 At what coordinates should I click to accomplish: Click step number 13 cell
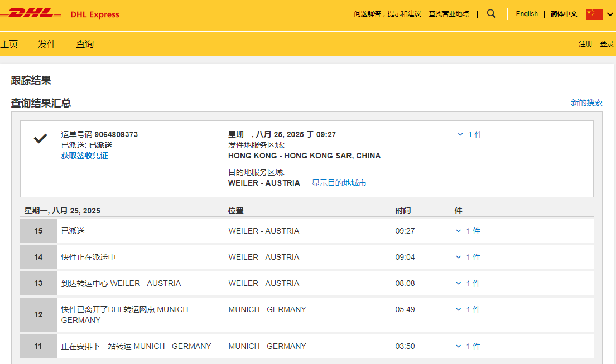point(38,283)
